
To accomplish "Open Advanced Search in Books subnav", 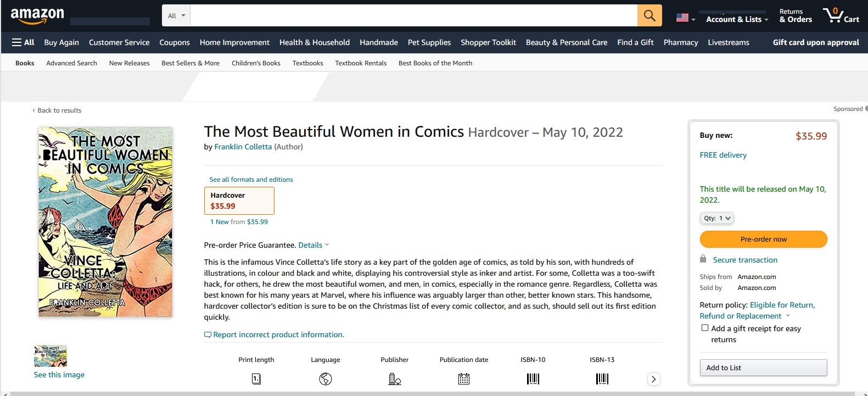I will point(71,63).
